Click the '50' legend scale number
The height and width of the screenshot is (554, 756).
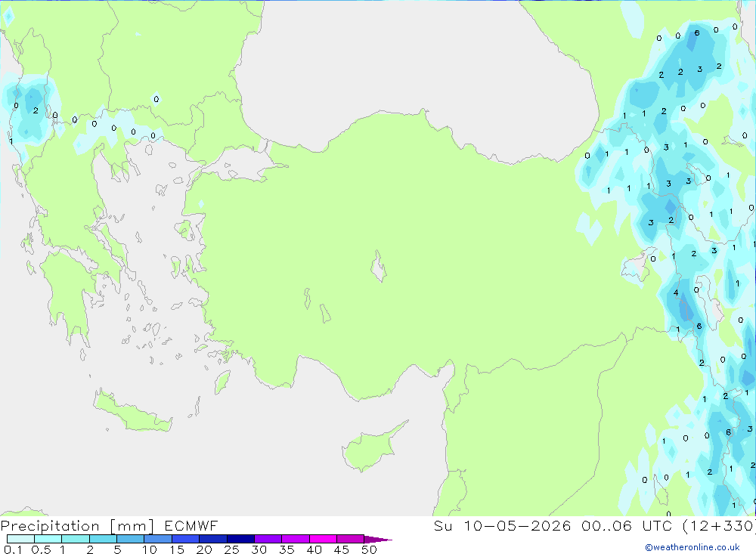369,549
